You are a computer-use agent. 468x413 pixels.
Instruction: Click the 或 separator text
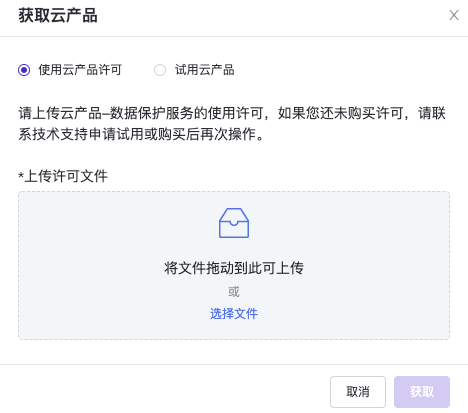[234, 292]
